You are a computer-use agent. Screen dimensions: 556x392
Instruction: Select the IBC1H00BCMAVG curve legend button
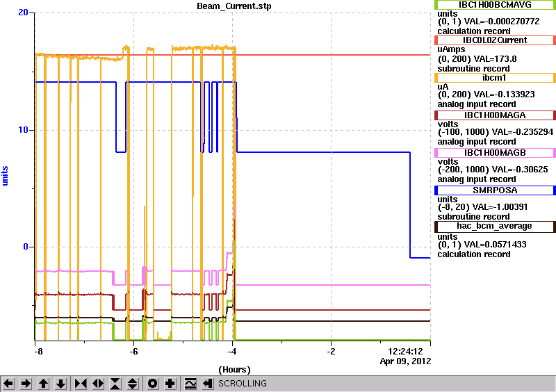click(495, 5)
